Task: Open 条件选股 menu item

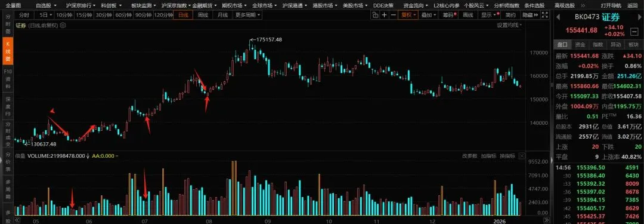Action: pyautogui.click(x=534, y=5)
